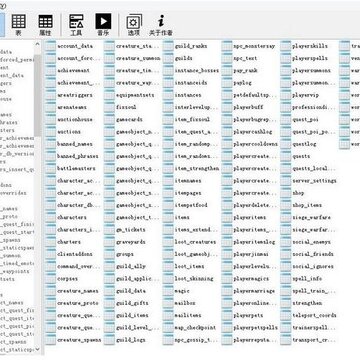Select the social_friends table name

pos(313,254)
